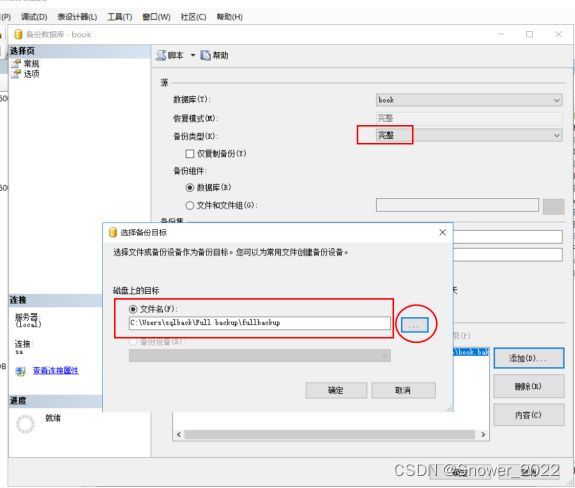575x488 pixels.
Task: Click the Contents (内容) button
Action: pyautogui.click(x=528, y=415)
